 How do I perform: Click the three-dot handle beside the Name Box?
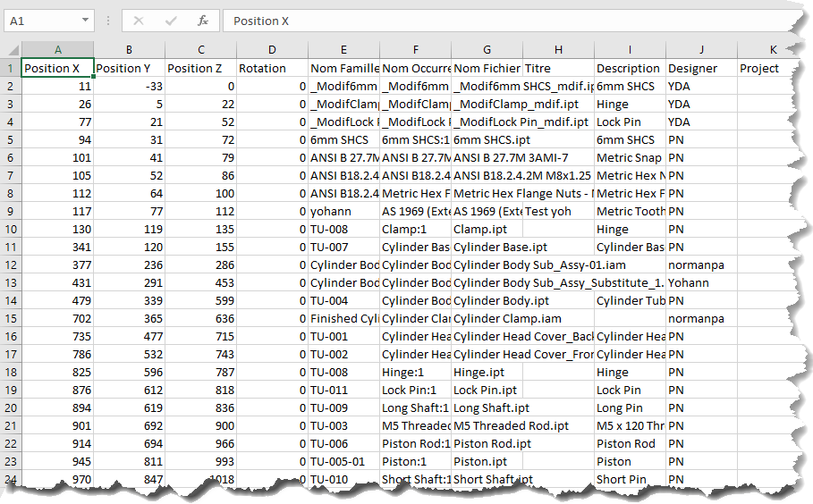pos(107,21)
